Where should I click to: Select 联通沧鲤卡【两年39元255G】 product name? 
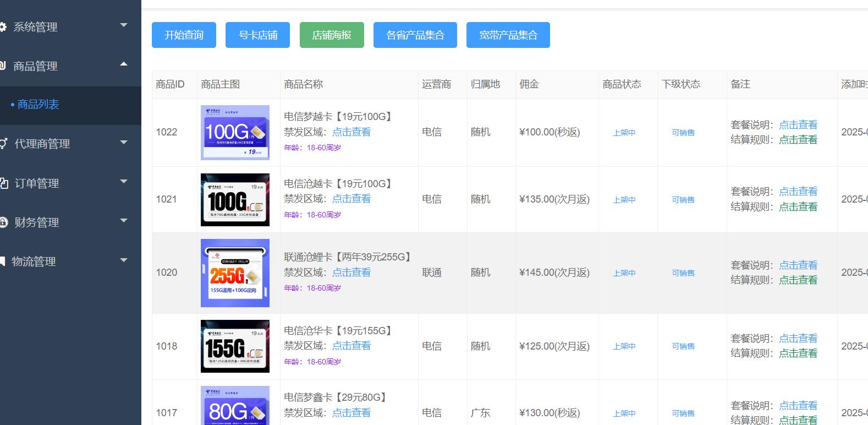pyautogui.click(x=349, y=257)
